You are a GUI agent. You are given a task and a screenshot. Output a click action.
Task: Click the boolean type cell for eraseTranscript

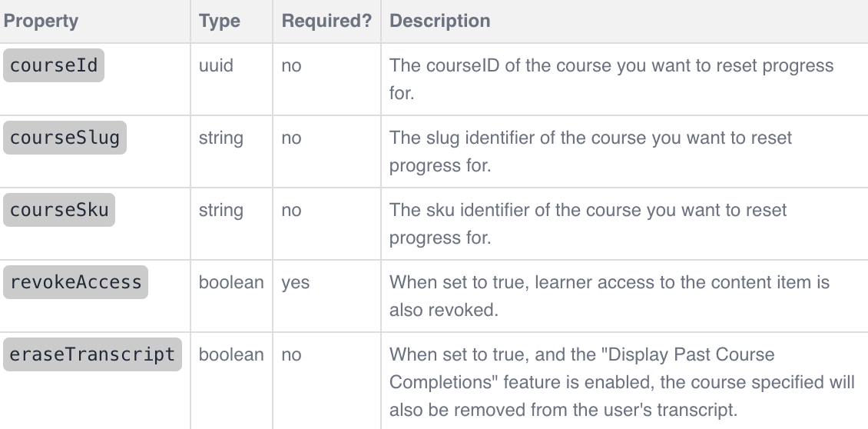pos(231,354)
